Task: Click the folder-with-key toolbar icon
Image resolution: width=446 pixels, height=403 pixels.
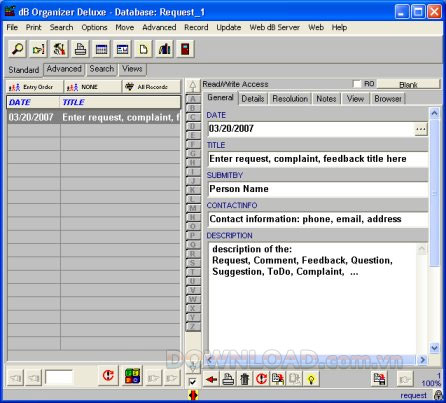Action: (x=38, y=49)
